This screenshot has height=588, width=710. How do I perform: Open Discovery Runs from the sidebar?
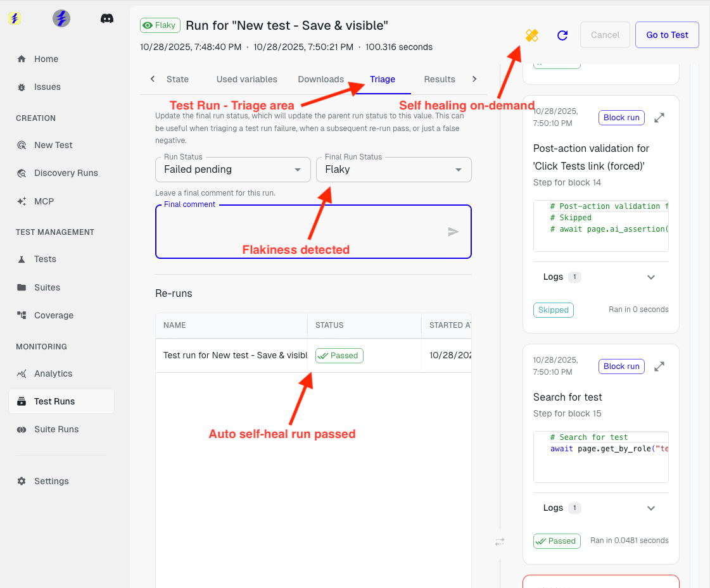pyautogui.click(x=67, y=173)
